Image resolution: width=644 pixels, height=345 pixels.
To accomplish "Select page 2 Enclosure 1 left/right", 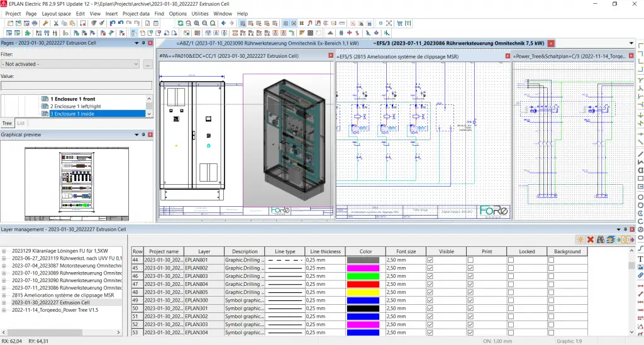I will (75, 106).
